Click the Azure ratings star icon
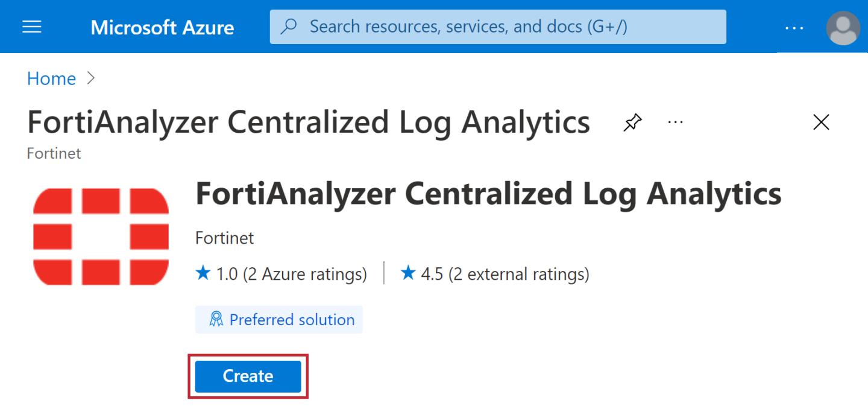Image resolution: width=868 pixels, height=412 pixels. point(203,274)
